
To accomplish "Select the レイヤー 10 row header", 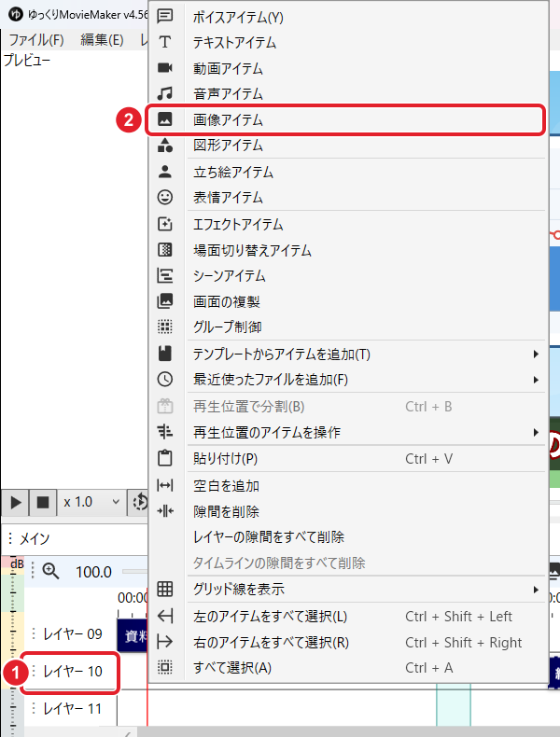I will [x=71, y=671].
